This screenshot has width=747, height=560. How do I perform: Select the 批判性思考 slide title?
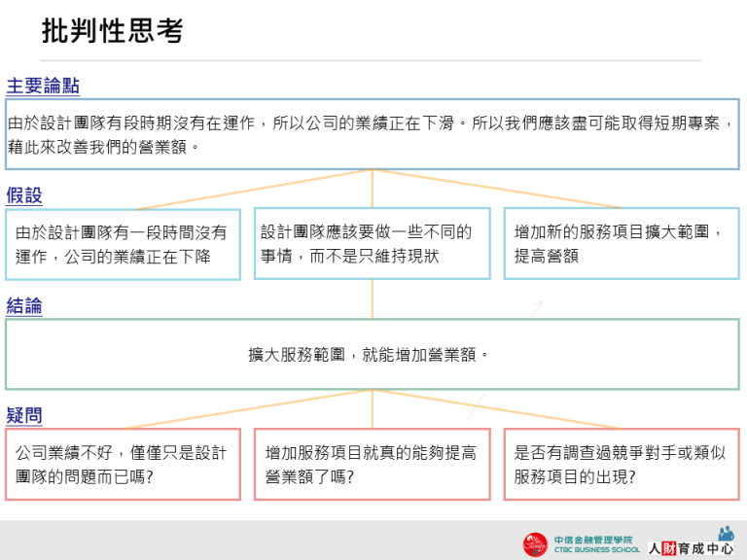coord(113,31)
